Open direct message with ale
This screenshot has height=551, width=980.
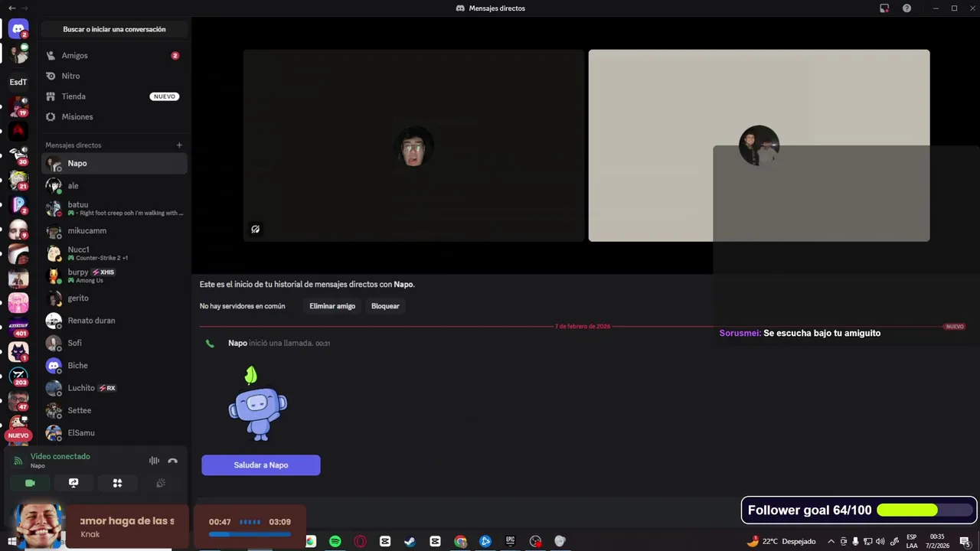point(114,186)
